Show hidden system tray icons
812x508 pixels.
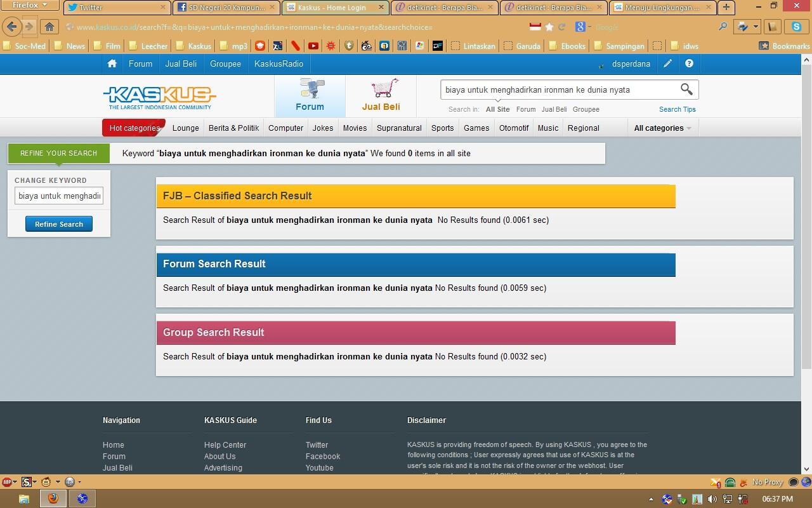651,499
